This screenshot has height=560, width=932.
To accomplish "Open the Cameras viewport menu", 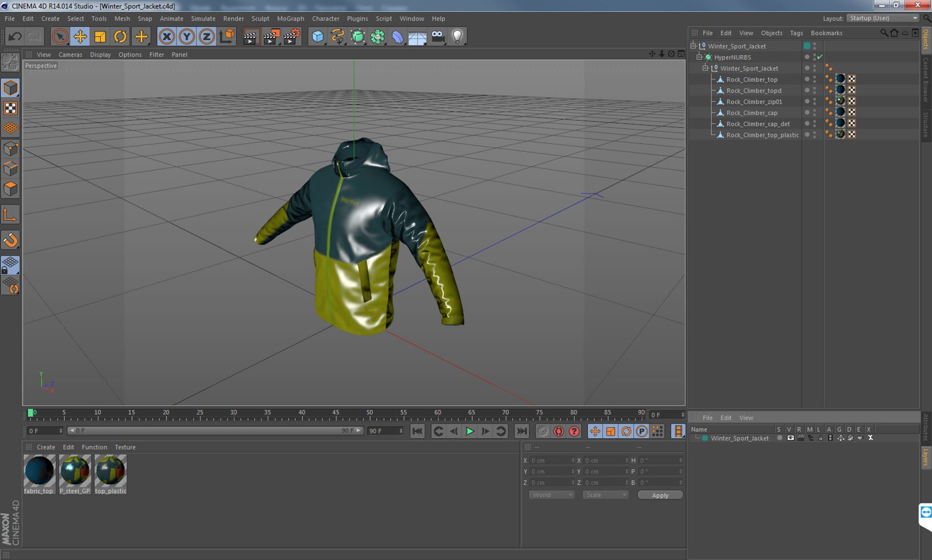I will (70, 54).
